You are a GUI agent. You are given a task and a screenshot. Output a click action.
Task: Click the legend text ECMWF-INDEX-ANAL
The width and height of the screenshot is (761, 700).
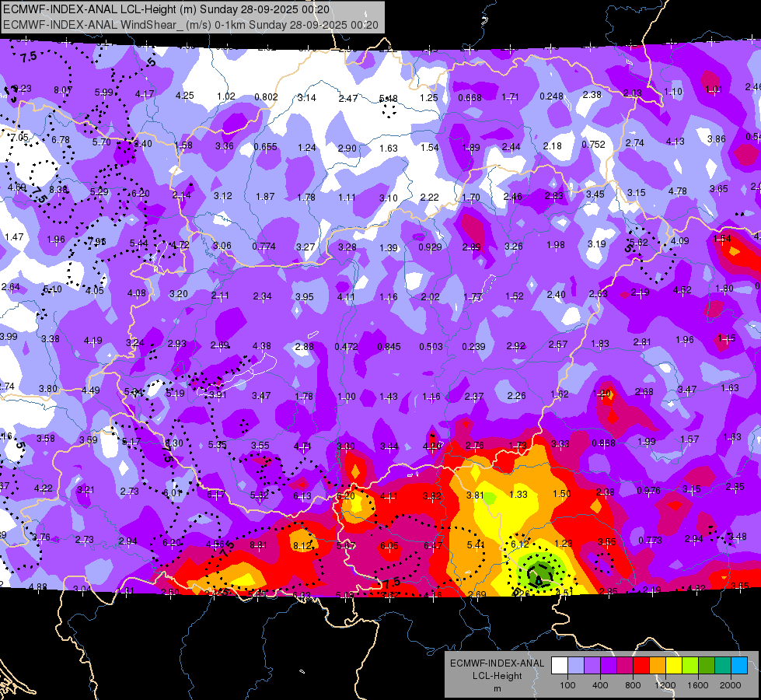pos(497,663)
